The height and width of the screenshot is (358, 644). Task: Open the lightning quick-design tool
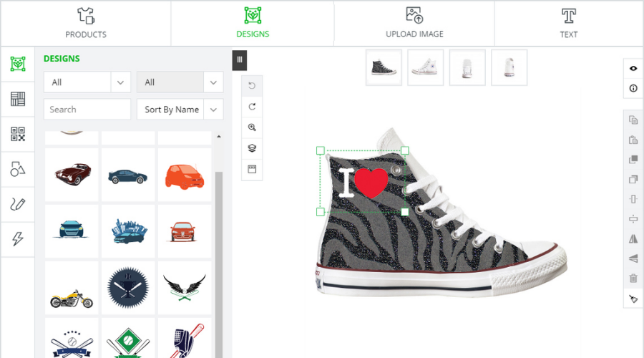(18, 239)
